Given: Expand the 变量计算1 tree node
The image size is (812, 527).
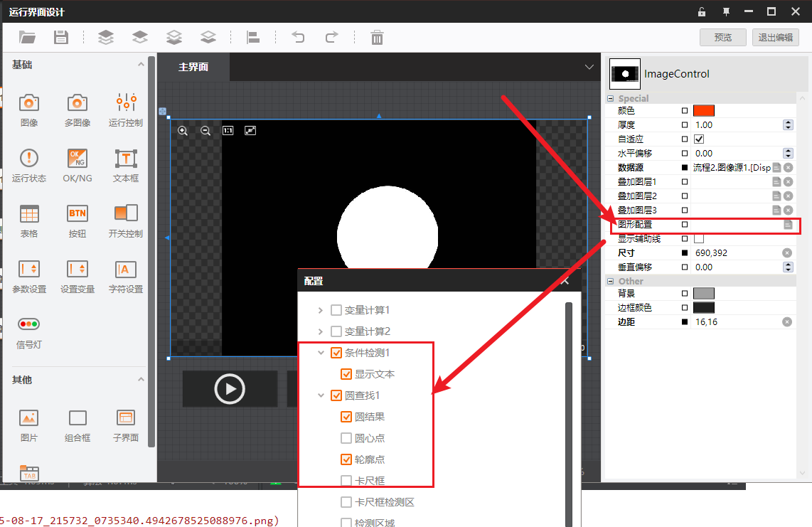Looking at the screenshot, I should point(321,310).
